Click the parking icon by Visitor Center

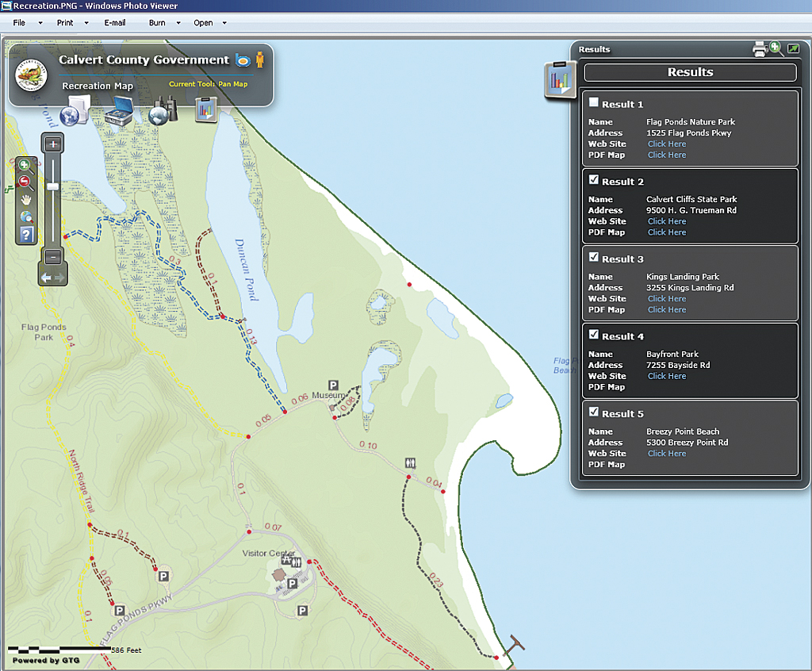(292, 584)
